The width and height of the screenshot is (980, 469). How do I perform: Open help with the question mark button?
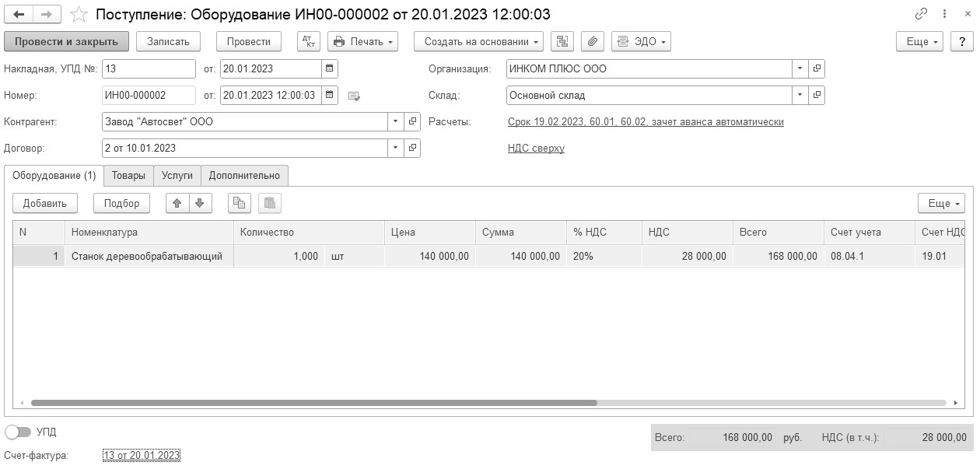[963, 41]
